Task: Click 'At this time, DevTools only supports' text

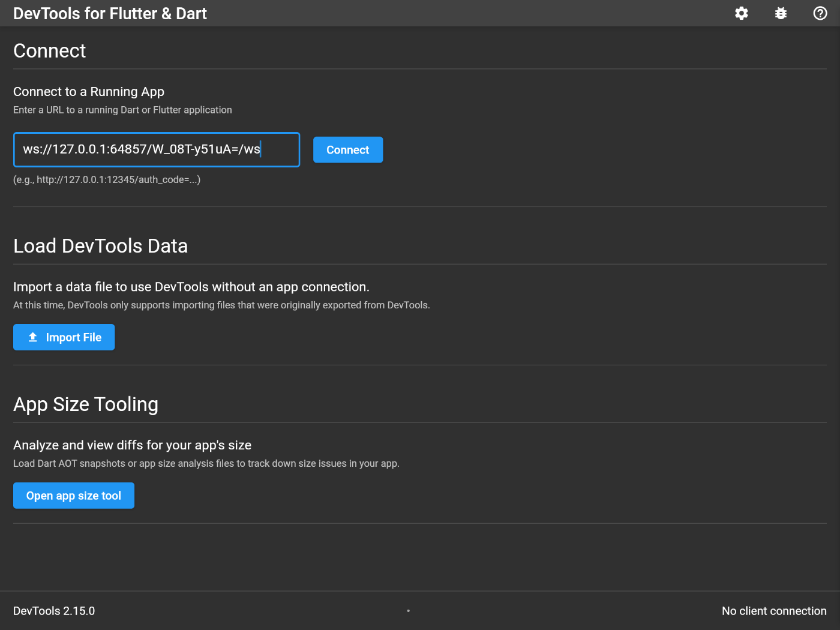Action: coord(221,305)
